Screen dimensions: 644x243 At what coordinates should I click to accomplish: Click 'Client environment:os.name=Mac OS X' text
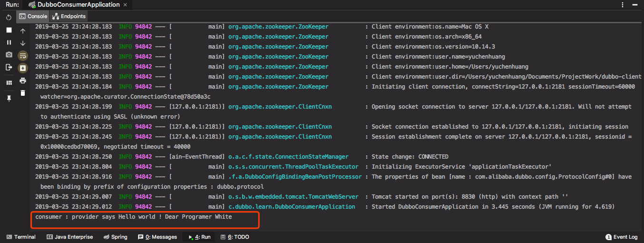point(430,27)
